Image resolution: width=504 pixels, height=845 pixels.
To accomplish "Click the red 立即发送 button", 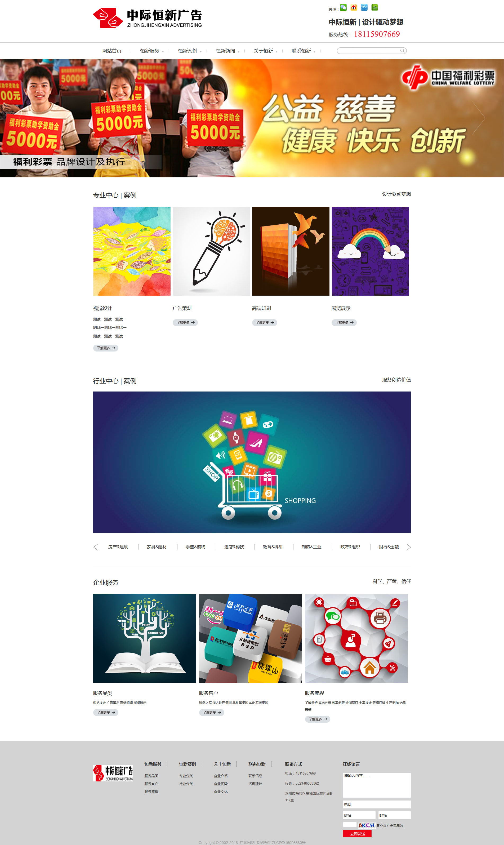I will coord(357,834).
